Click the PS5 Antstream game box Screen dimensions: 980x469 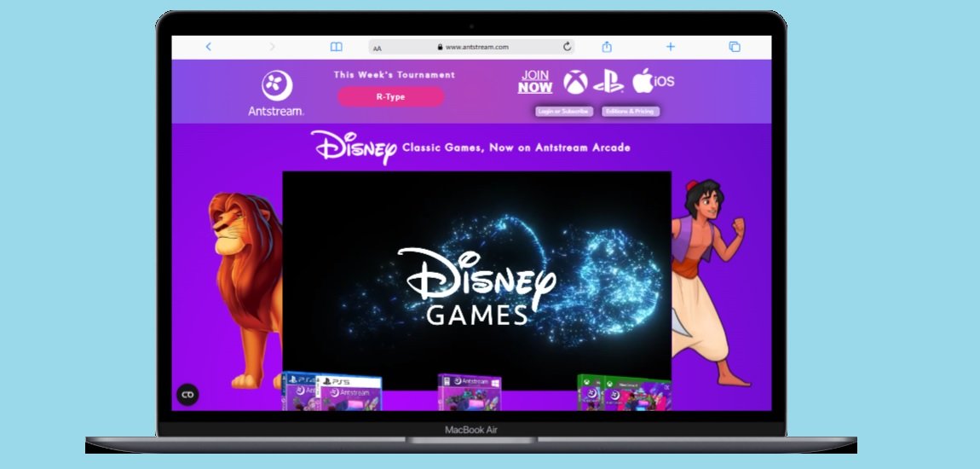pyautogui.click(x=349, y=393)
